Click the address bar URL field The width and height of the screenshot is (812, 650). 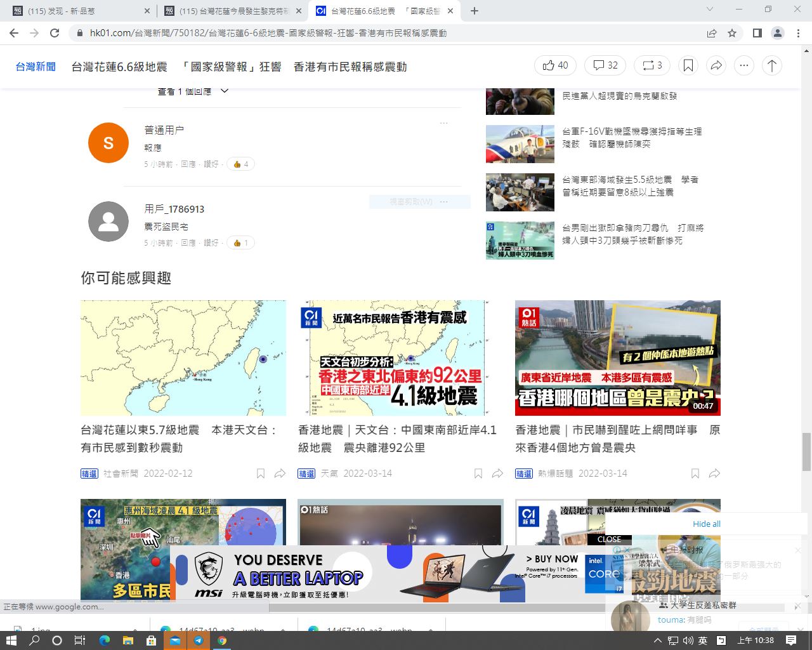(387, 33)
